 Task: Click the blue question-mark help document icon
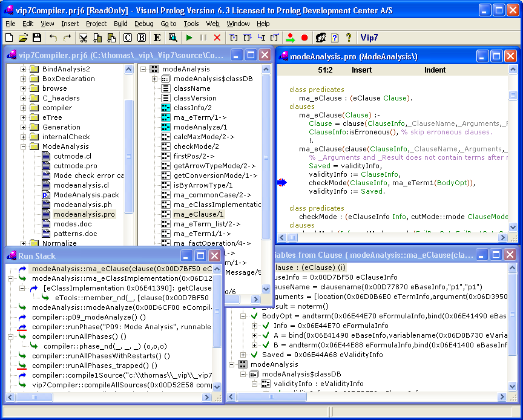tap(335, 38)
